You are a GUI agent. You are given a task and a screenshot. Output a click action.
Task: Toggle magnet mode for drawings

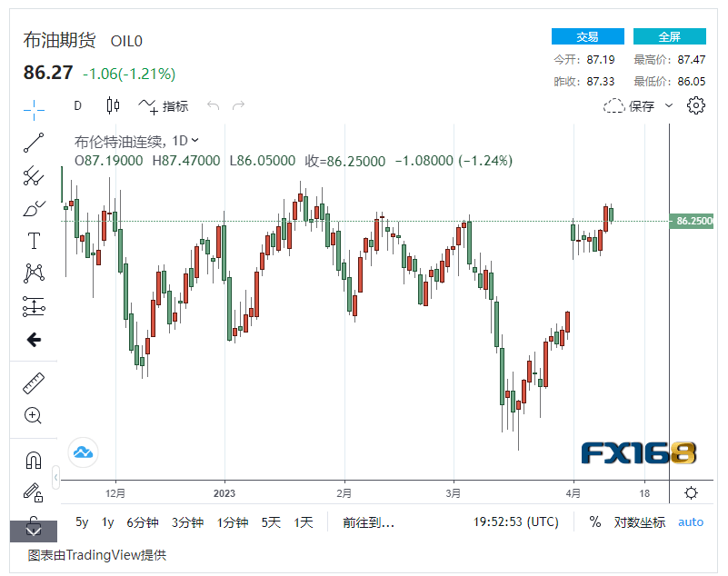pyautogui.click(x=34, y=460)
